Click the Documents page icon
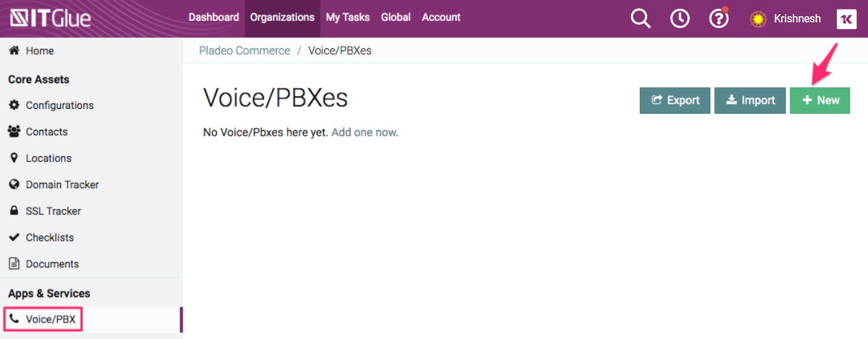Viewport: 868px width, 339px height. (x=14, y=263)
